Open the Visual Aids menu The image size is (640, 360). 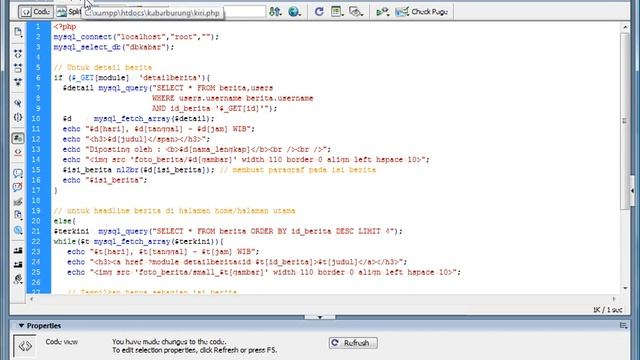[x=356, y=12]
